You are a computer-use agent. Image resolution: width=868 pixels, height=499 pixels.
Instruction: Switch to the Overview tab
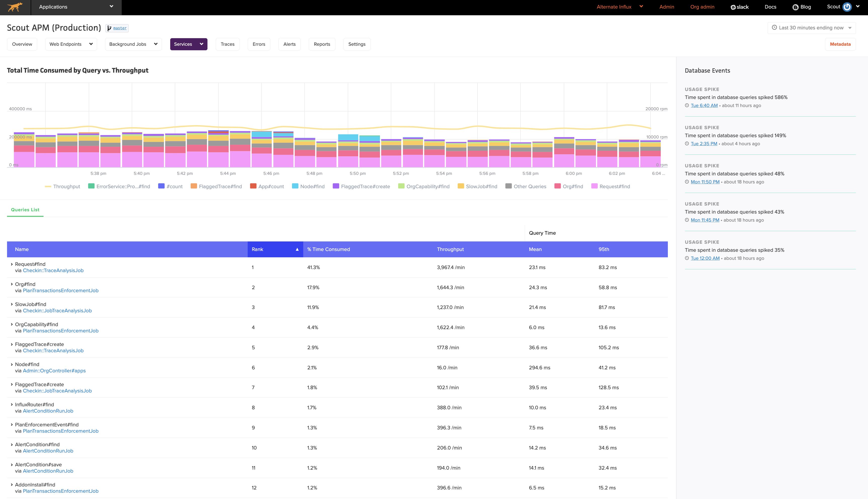pos(22,44)
